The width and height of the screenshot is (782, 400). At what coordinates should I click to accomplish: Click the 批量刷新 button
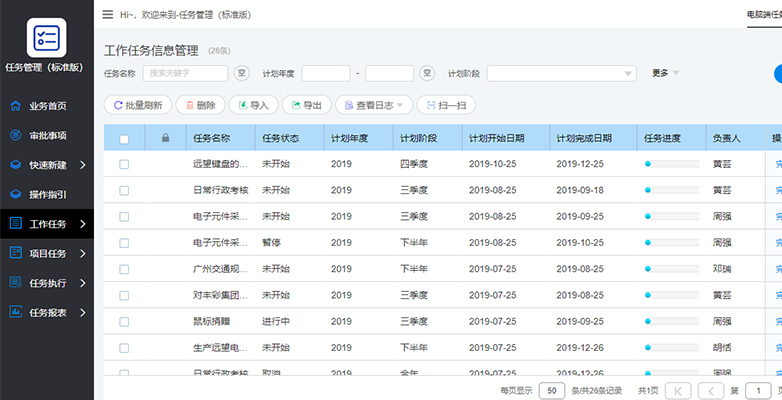[x=137, y=104]
